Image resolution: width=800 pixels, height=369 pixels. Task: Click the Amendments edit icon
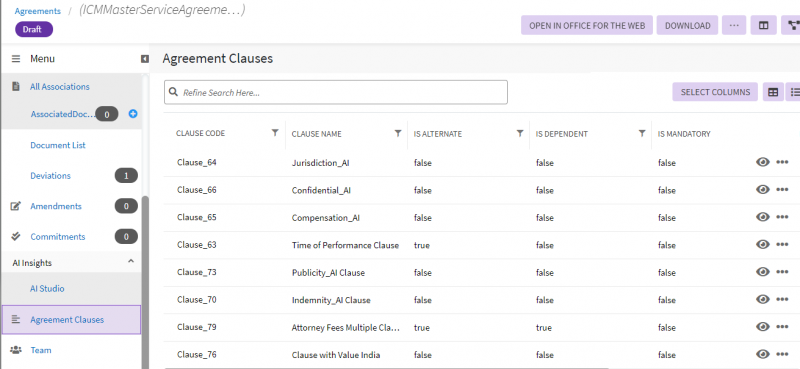16,206
